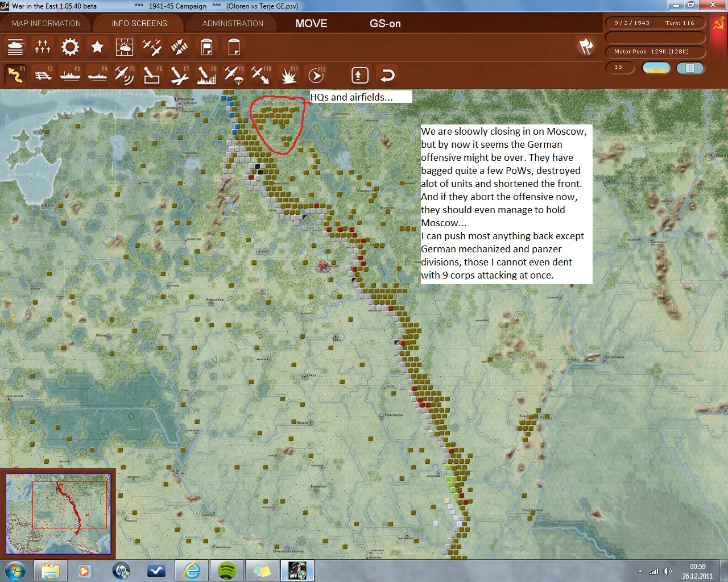
Task: Click the white flags icon
Action: tap(586, 47)
